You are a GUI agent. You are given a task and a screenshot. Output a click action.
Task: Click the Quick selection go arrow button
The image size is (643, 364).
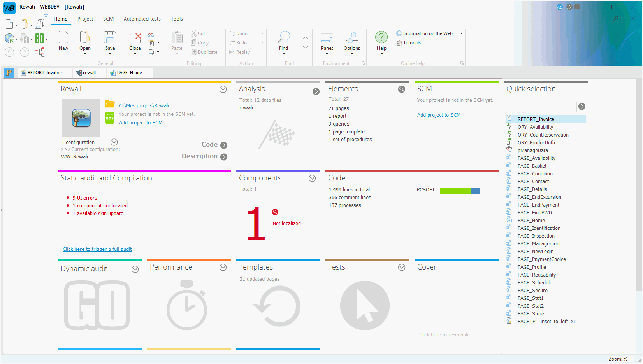click(582, 107)
